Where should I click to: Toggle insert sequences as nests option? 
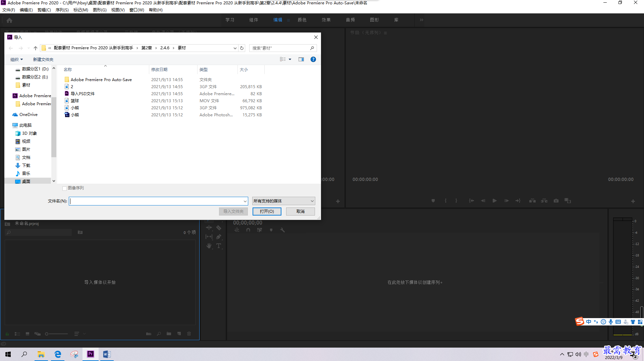(x=237, y=230)
